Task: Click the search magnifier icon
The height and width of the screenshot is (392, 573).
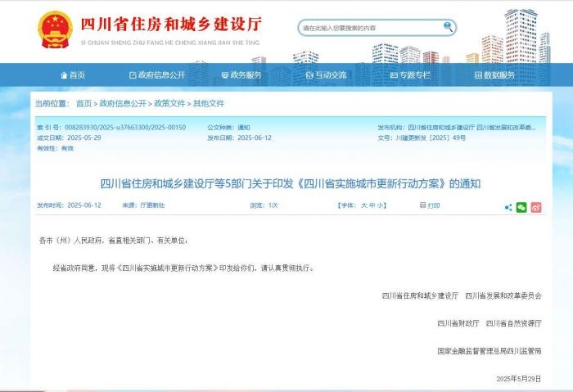Action: click(448, 26)
